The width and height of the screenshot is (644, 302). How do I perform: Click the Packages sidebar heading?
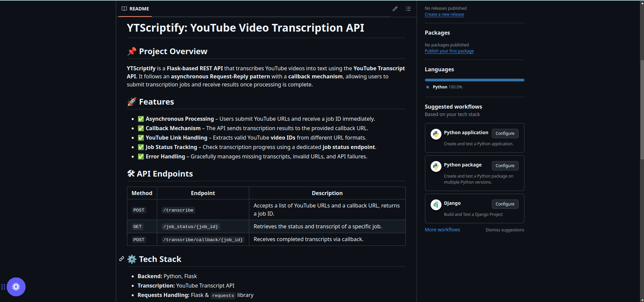tap(437, 33)
